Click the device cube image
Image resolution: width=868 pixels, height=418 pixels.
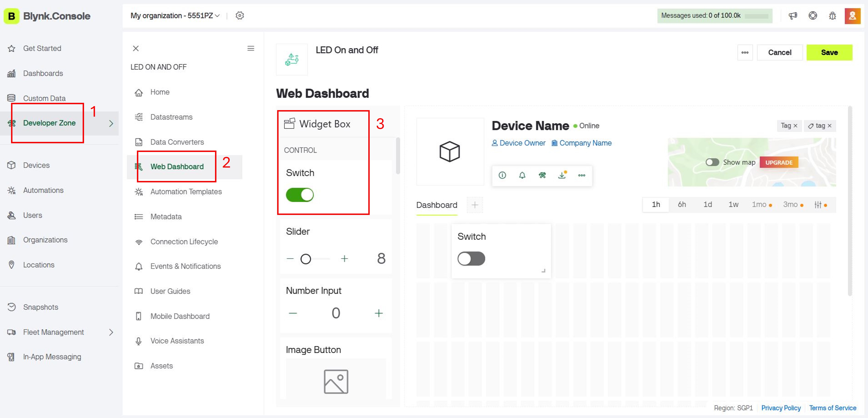(x=450, y=151)
